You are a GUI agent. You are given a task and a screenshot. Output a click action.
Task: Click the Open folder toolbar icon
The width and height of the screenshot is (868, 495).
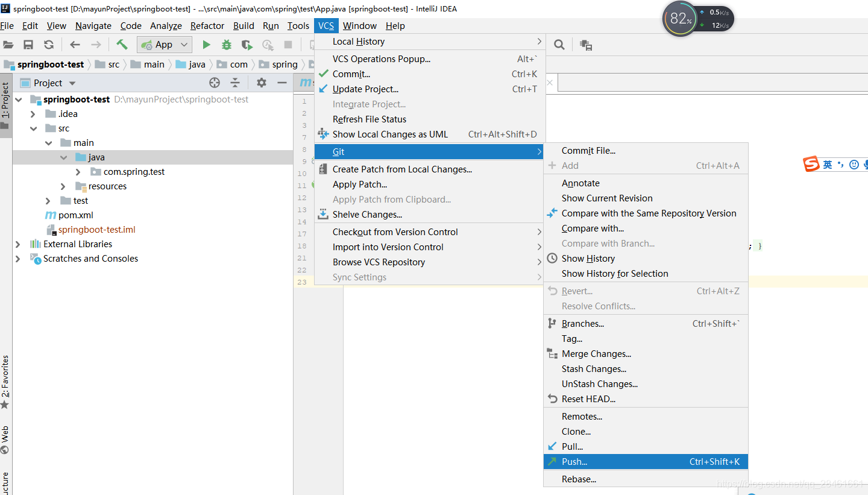[x=8, y=45]
